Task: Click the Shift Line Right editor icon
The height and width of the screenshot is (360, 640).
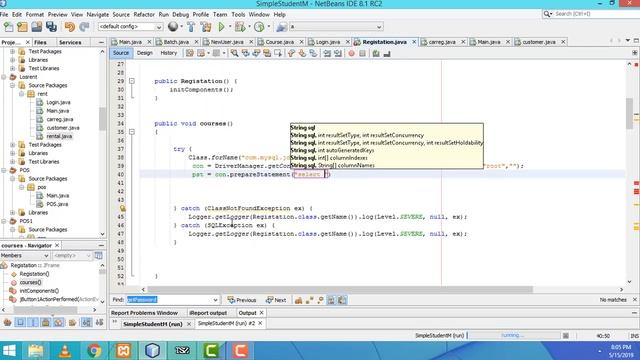Action: tap(338, 53)
